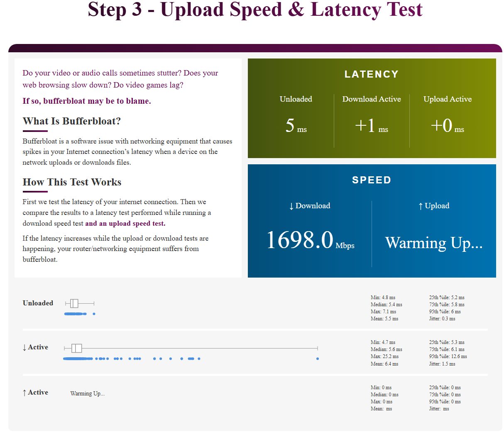Click 'Max: 7.1 ms' in Unloaded stats
The width and height of the screenshot is (504, 434).
tap(383, 312)
